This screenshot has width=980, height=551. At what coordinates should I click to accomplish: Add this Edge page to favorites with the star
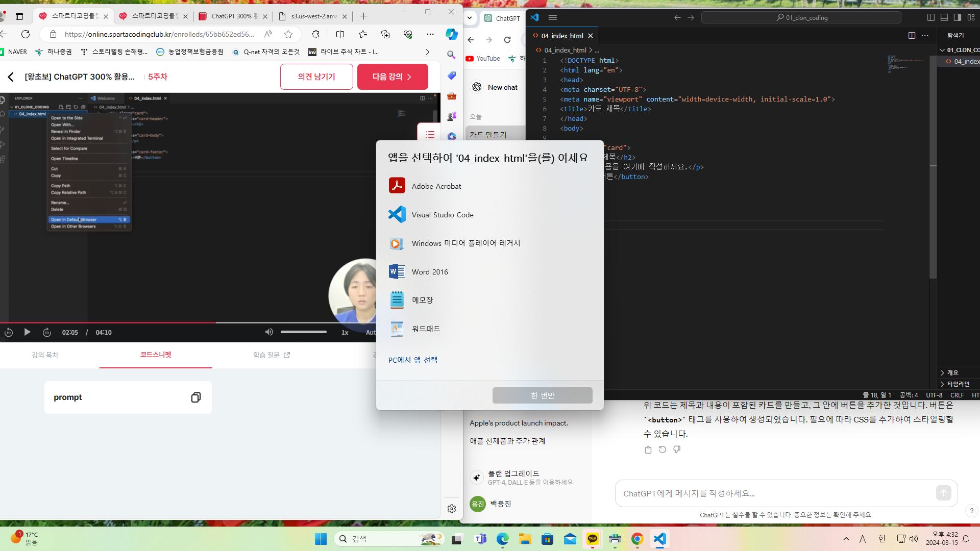coord(288,34)
